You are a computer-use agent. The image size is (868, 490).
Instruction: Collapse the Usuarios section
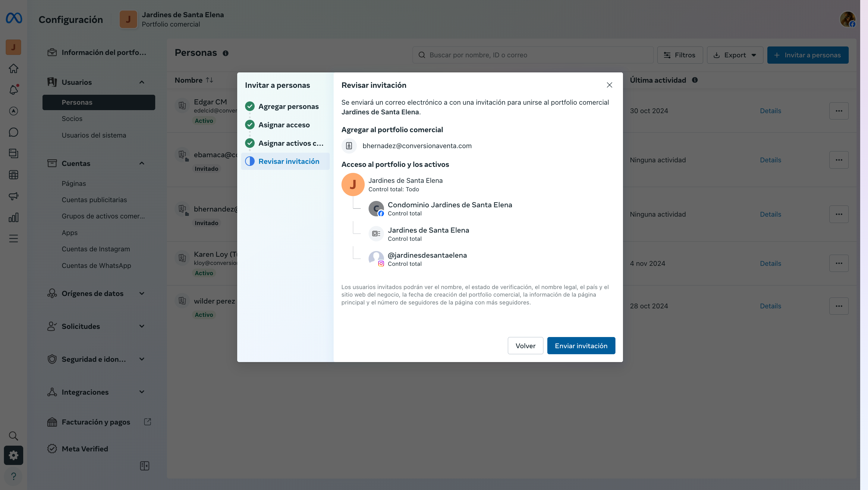tap(142, 82)
